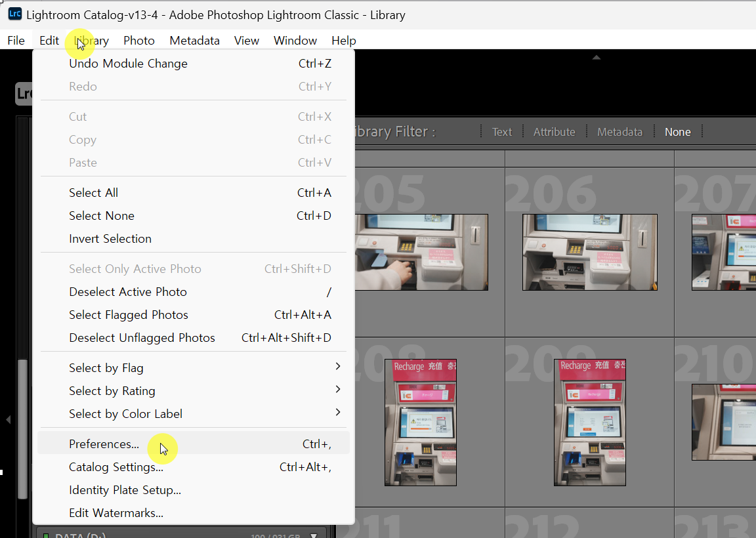Choose Deselect Unflagged Photos
The width and height of the screenshot is (756, 538).
(x=194, y=338)
